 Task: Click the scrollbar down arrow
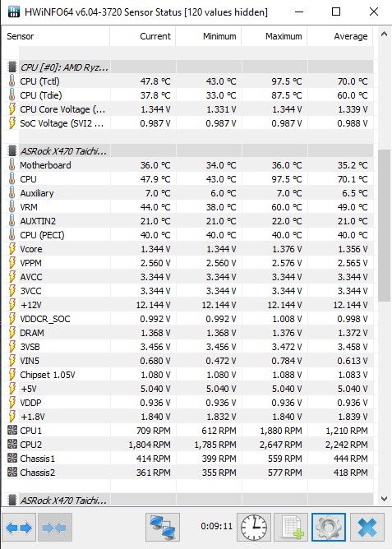coord(384,499)
